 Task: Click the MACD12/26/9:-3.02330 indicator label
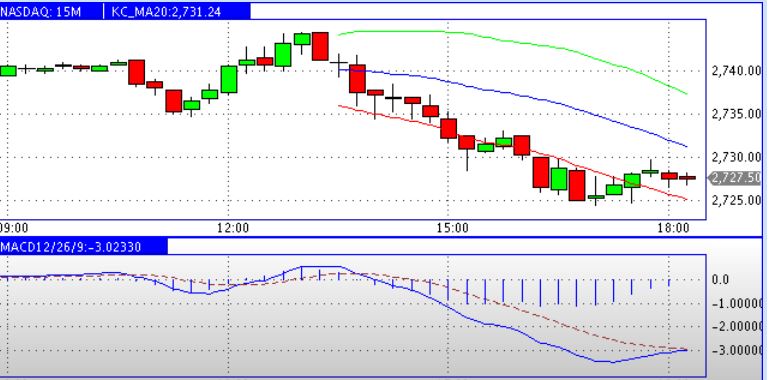click(x=71, y=247)
